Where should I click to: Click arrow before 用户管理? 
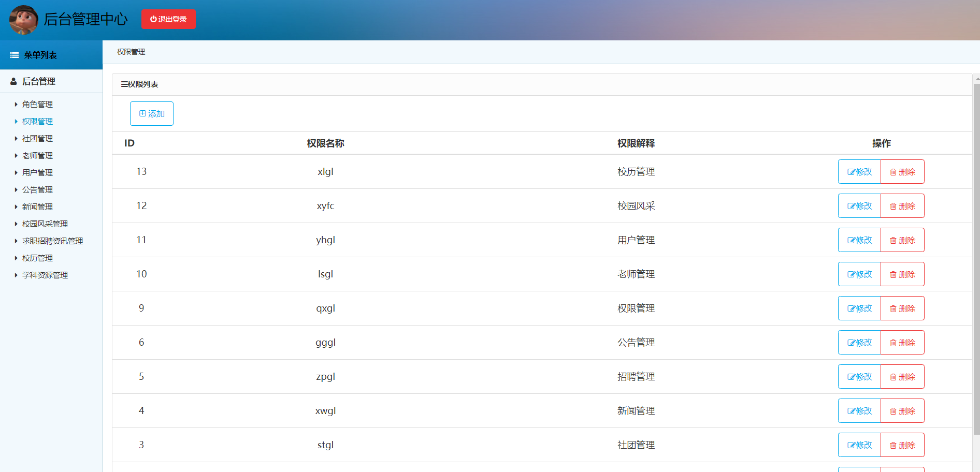click(16, 172)
